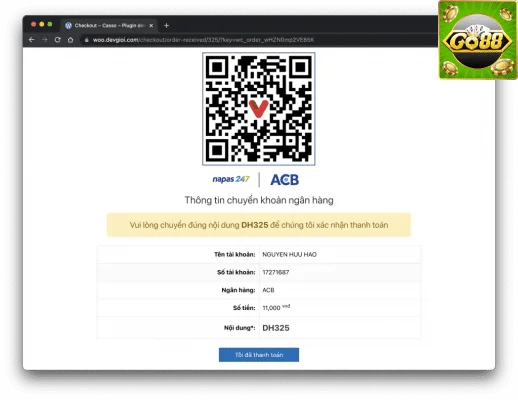Click the account number 17271687

click(276, 272)
